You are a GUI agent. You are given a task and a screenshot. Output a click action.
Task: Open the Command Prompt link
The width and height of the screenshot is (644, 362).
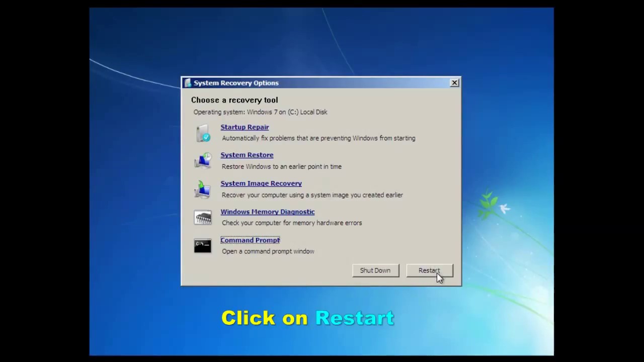[x=250, y=240]
